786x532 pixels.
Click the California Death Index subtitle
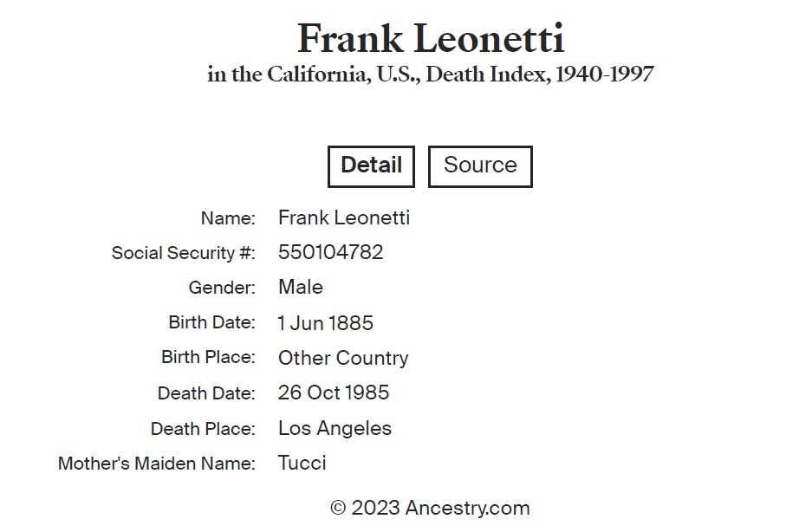pyautogui.click(x=430, y=75)
